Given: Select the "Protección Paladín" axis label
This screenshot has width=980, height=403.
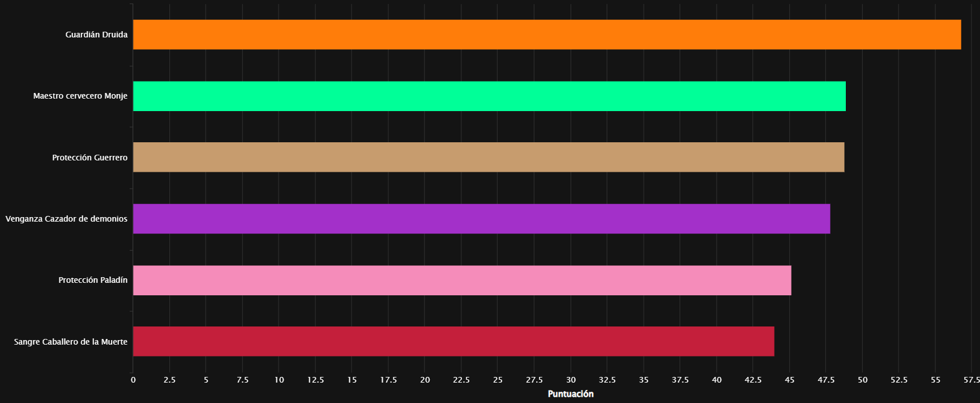Looking at the screenshot, I should 93,280.
